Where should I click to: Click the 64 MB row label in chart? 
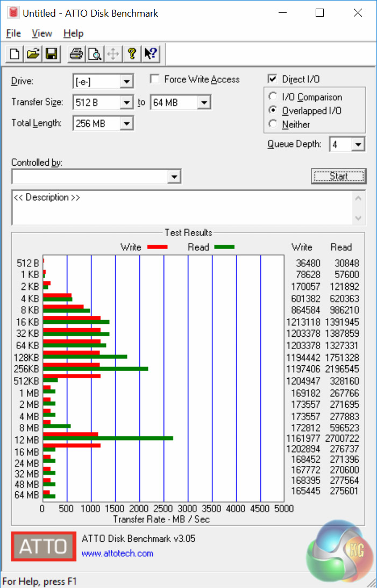pyautogui.click(x=26, y=495)
